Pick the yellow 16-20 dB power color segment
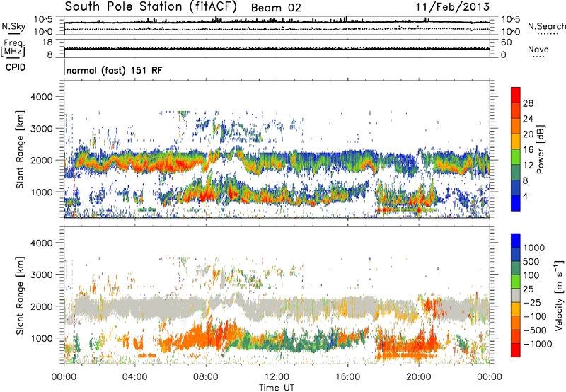566x392 pixels. (516, 142)
